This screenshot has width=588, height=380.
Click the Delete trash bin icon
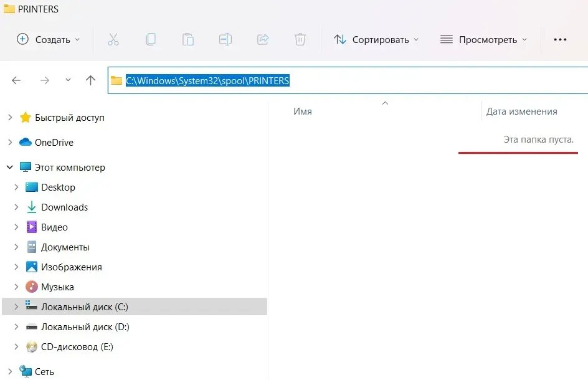[x=300, y=39]
